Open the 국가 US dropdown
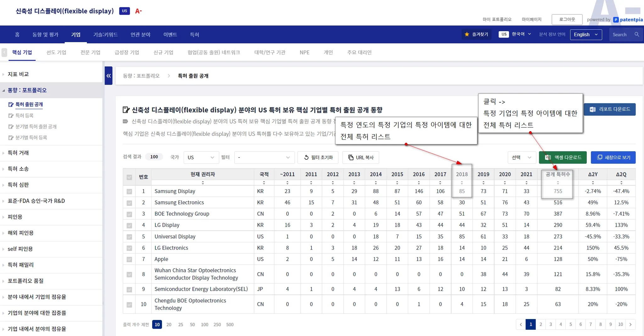Screen dimensions: 644x336 [201, 157]
